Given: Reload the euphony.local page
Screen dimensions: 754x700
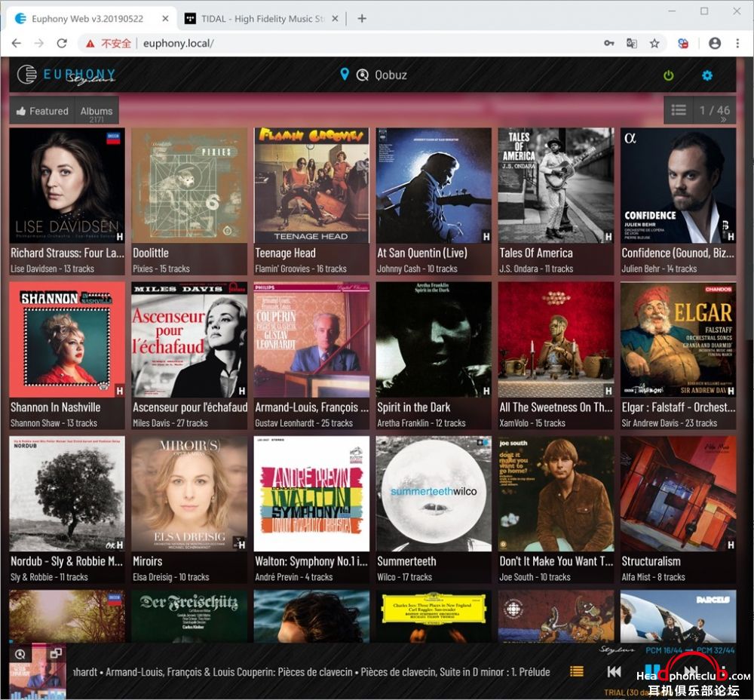Looking at the screenshot, I should click(62, 43).
